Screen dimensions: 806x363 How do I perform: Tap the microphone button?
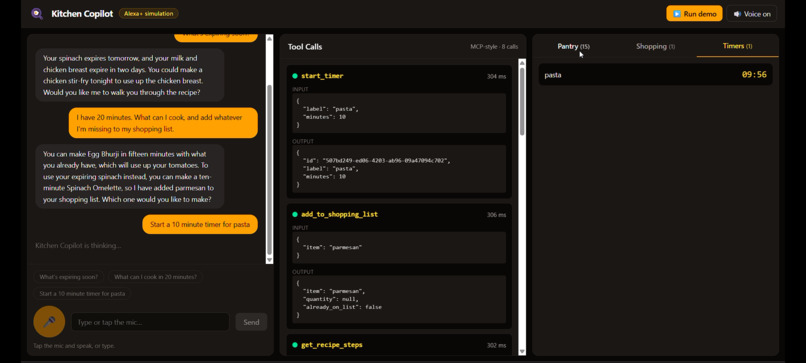coord(49,322)
